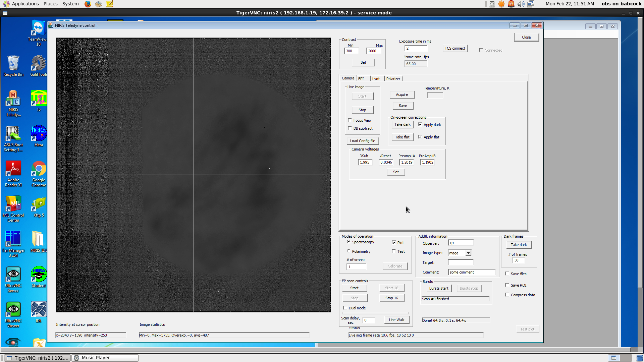Click the volume speaker tray icon
The width and height of the screenshot is (644, 362).
[x=521, y=4]
